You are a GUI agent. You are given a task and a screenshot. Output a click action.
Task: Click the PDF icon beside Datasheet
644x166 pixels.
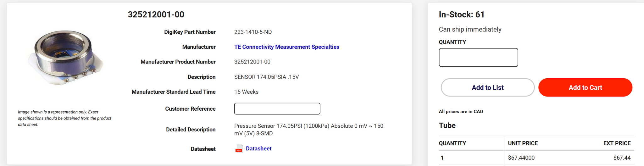pos(239,149)
